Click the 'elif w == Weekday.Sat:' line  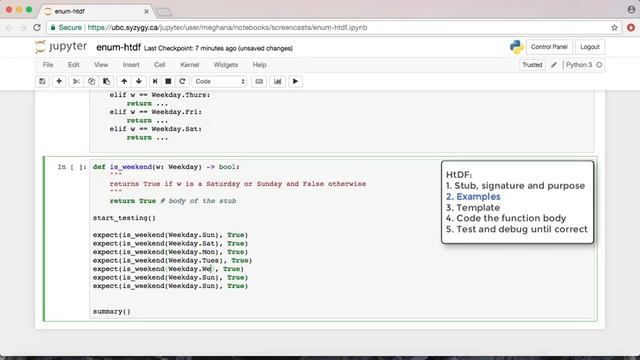tap(156, 129)
